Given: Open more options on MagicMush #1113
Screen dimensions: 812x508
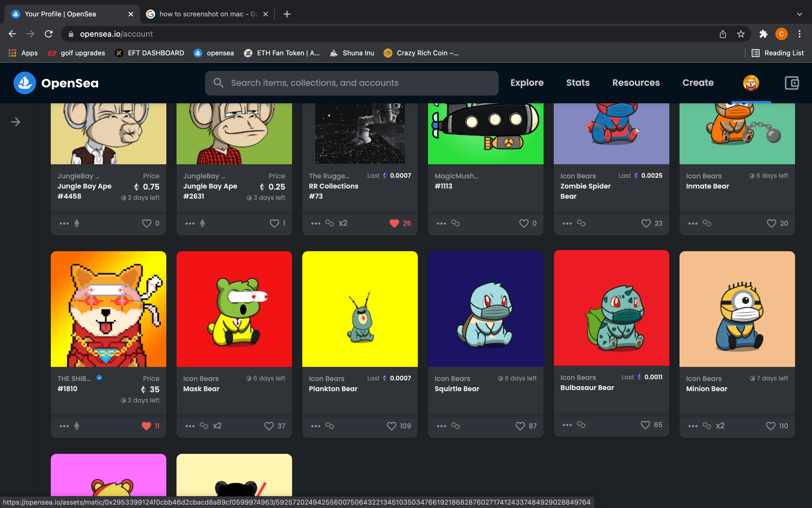Looking at the screenshot, I should click(x=442, y=224).
